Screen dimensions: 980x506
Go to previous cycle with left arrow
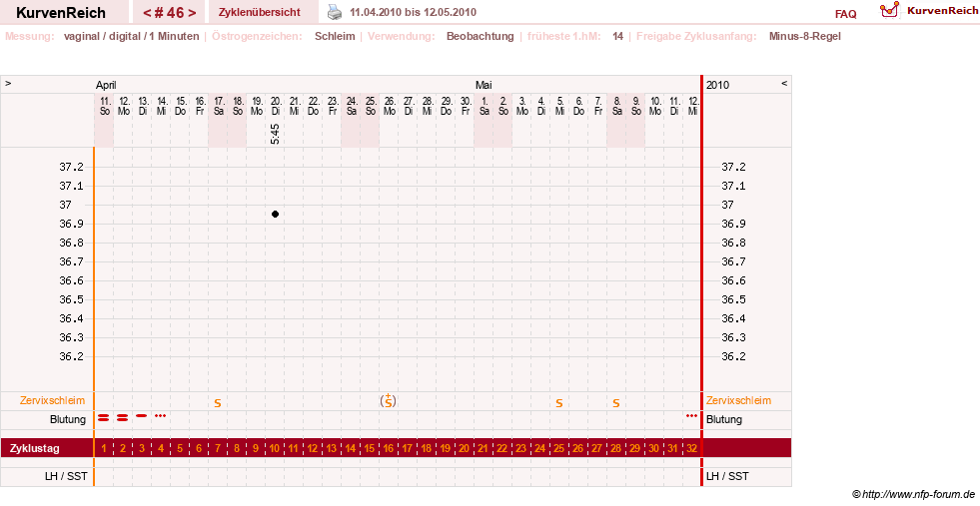coord(146,13)
